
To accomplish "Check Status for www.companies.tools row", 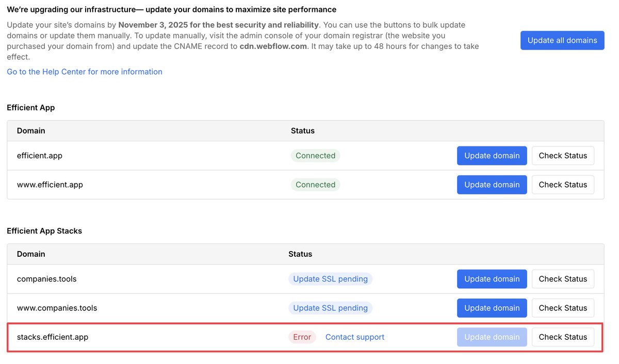I will click(x=563, y=308).
